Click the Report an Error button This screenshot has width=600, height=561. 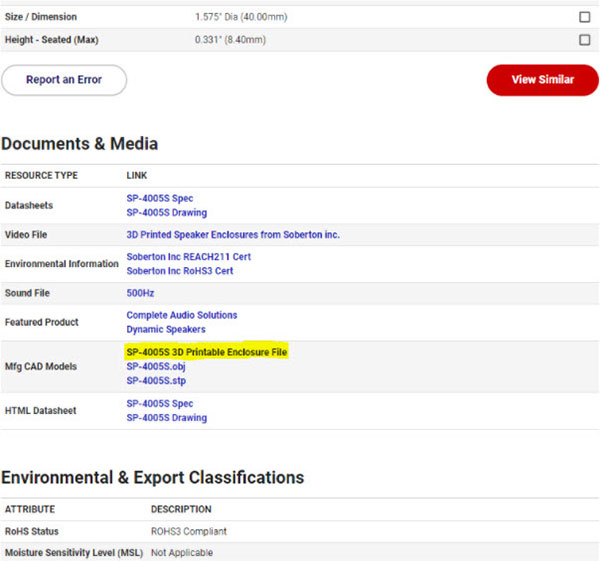(64, 80)
